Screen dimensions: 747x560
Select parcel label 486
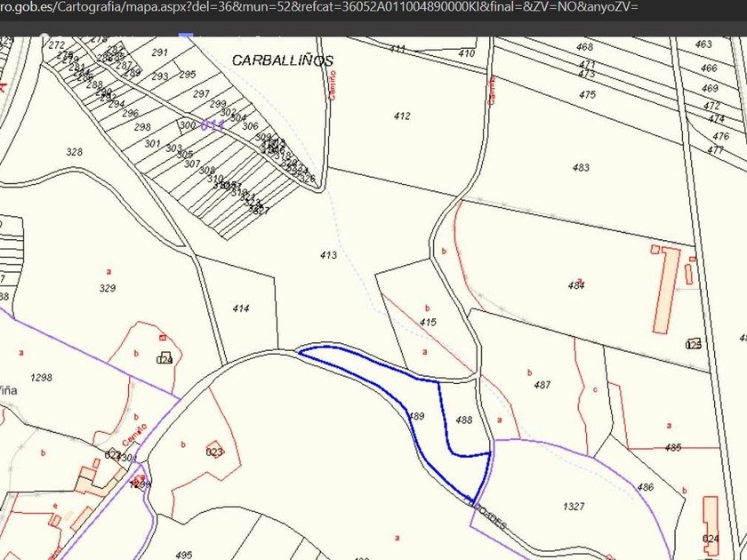pos(645,487)
